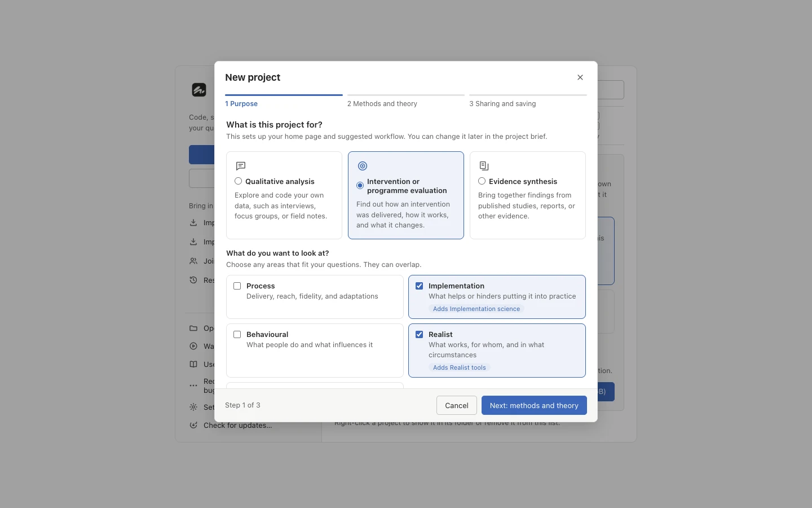Viewport: 812px width, 508px height.
Task: Choose the Evidence synthesis radio option
Action: [x=482, y=181]
